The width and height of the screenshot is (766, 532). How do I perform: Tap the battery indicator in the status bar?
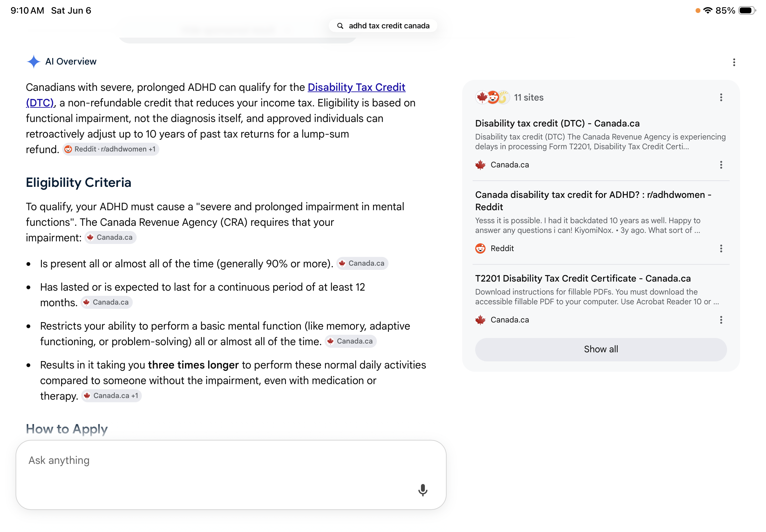(747, 10)
